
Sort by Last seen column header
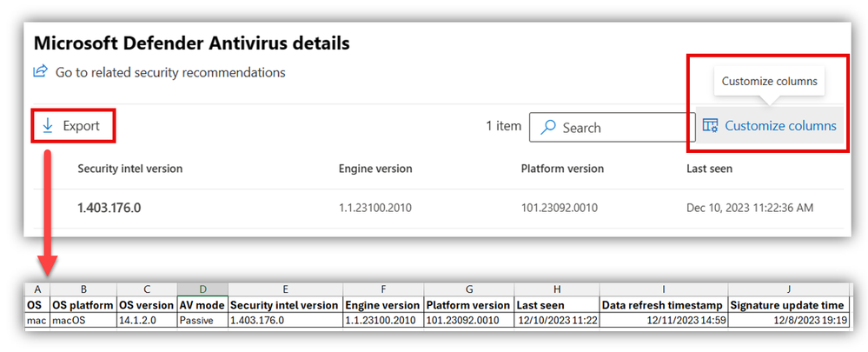coord(709,169)
